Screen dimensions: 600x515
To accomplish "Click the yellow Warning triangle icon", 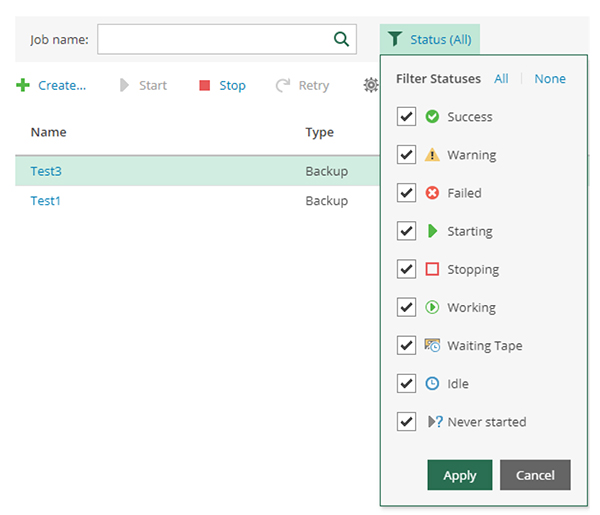I will point(432,155).
